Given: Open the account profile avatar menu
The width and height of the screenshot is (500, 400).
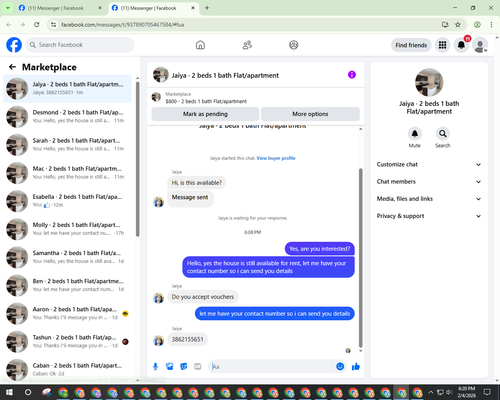Looking at the screenshot, I should (x=480, y=45).
